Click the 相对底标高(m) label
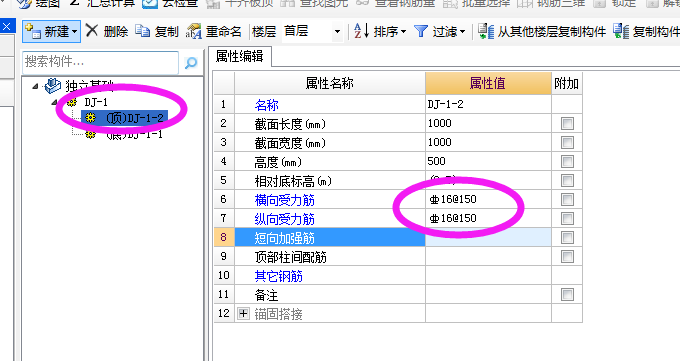 coord(293,181)
